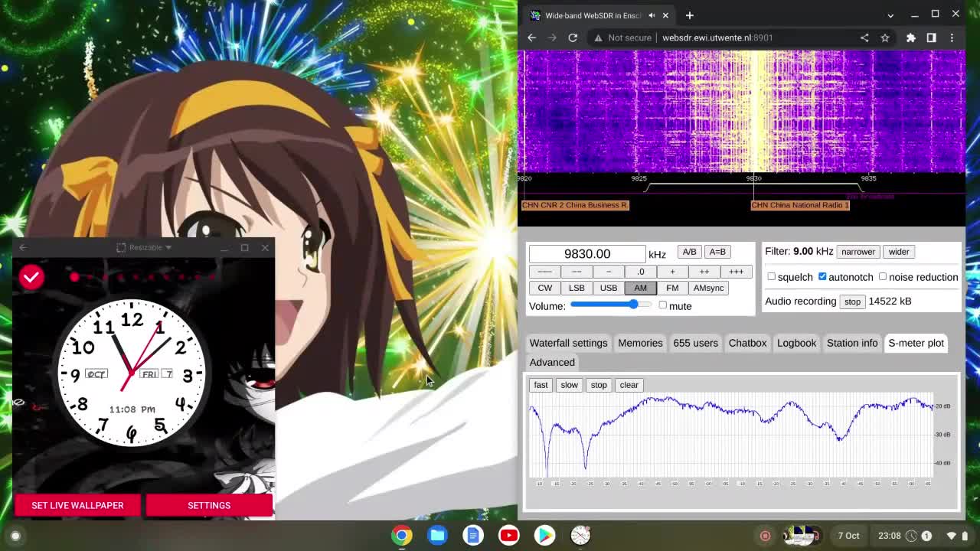Step frequency up with the double plus button
980x551 pixels.
[x=704, y=272]
